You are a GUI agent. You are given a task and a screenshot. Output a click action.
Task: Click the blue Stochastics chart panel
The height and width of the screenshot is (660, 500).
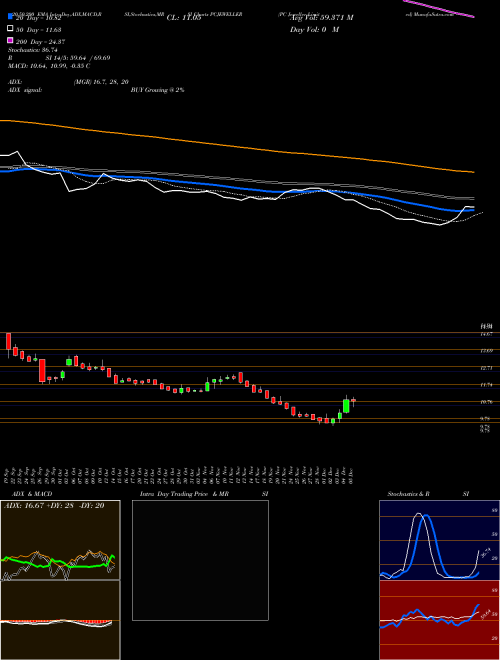(439, 540)
